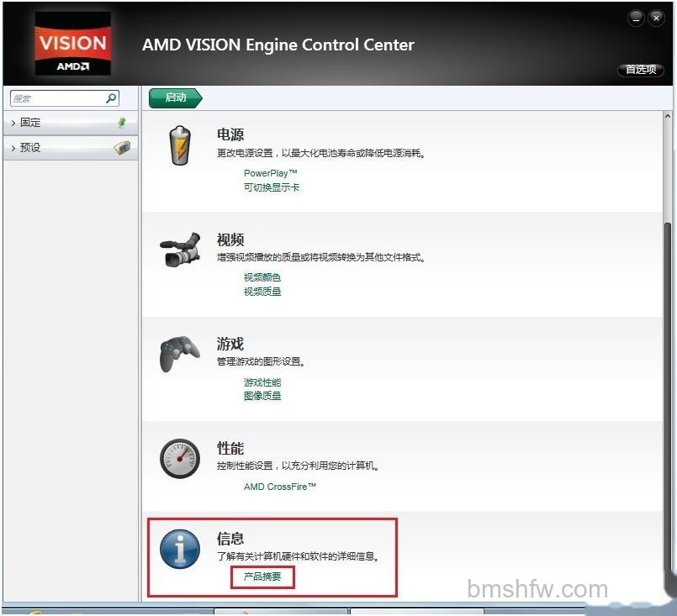The image size is (677, 616).
Task: Open the 可切换显示卡 link
Action: 272,187
